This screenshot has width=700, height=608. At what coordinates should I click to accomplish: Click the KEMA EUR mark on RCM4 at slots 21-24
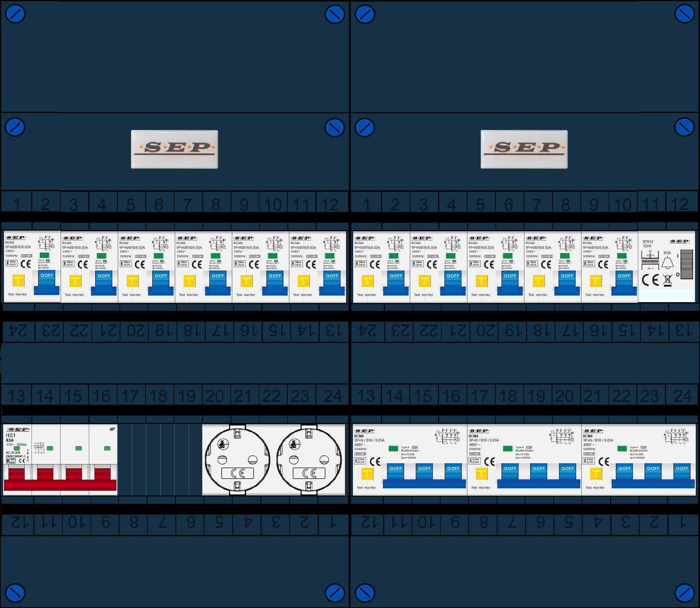589,461
